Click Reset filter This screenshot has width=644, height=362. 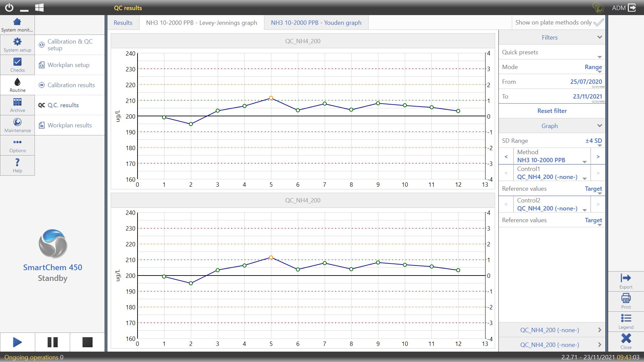[552, 111]
